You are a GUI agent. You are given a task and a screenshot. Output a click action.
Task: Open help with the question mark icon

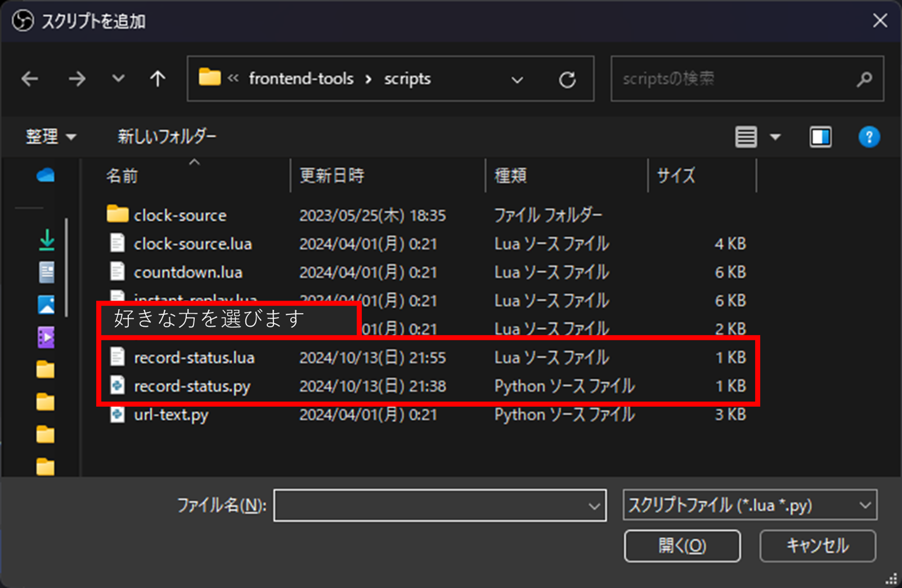click(869, 137)
